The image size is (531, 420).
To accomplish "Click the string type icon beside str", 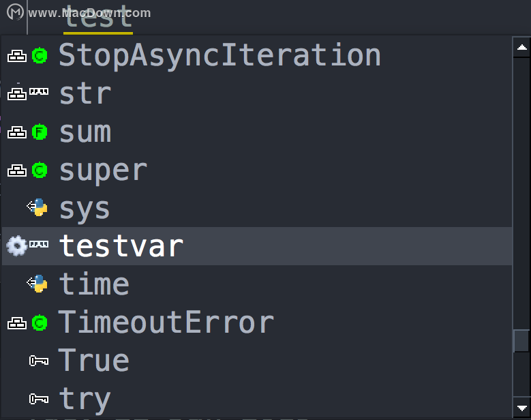I will [x=39, y=91].
